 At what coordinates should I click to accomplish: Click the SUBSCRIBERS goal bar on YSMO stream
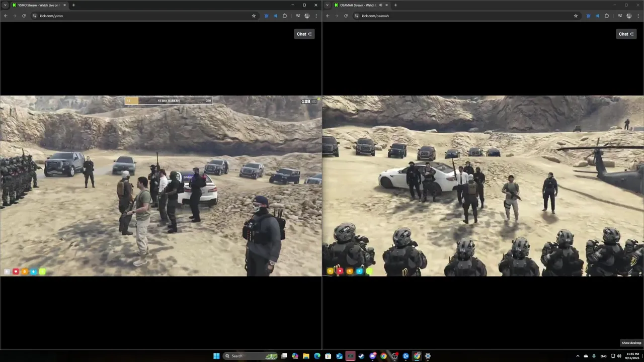pyautogui.click(x=169, y=101)
